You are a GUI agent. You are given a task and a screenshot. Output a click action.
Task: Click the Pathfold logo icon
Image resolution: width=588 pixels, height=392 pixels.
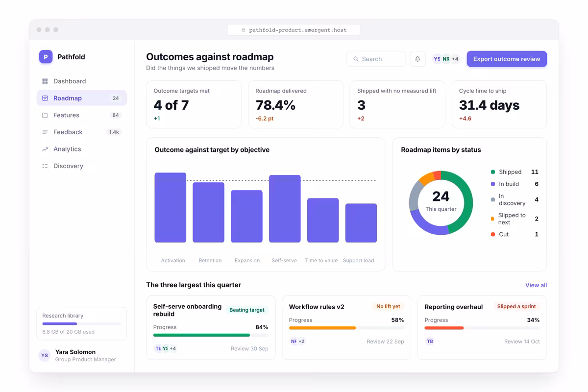[x=46, y=57]
